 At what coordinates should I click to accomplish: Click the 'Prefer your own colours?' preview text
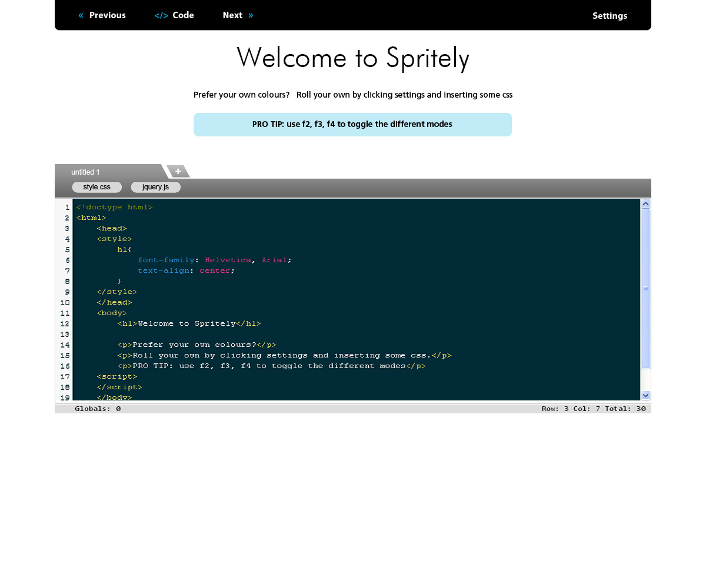point(241,95)
